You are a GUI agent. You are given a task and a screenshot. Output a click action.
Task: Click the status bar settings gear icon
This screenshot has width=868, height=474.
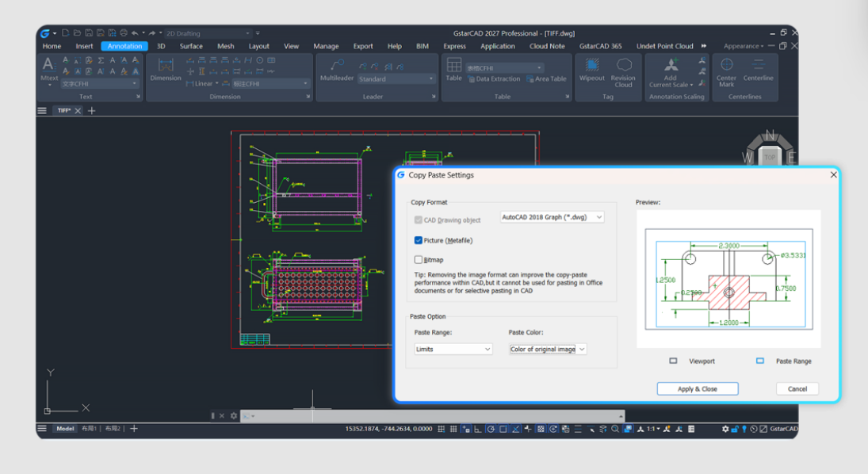725,429
